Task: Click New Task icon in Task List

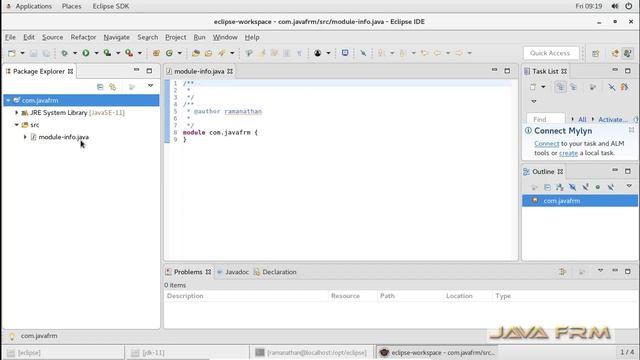Action: click(x=533, y=87)
